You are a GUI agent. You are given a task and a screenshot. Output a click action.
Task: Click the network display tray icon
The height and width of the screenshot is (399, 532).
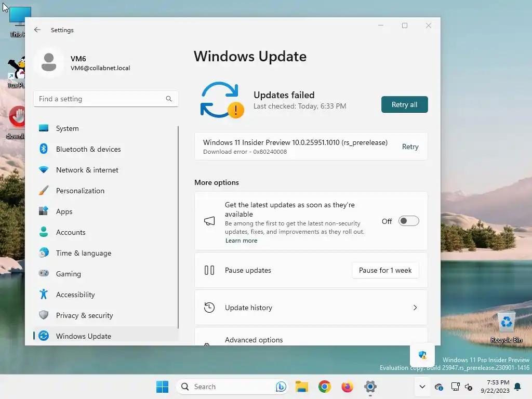455,387
